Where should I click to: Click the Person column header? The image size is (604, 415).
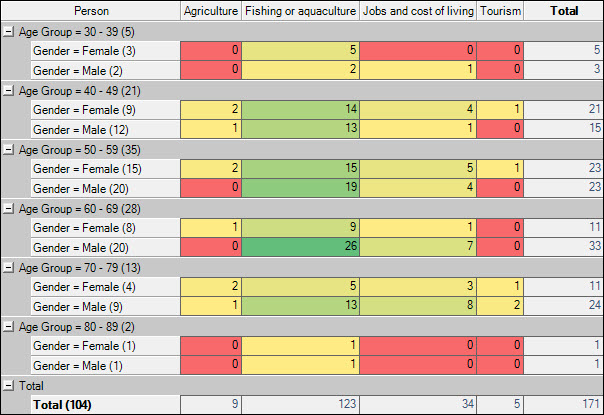[x=91, y=11]
